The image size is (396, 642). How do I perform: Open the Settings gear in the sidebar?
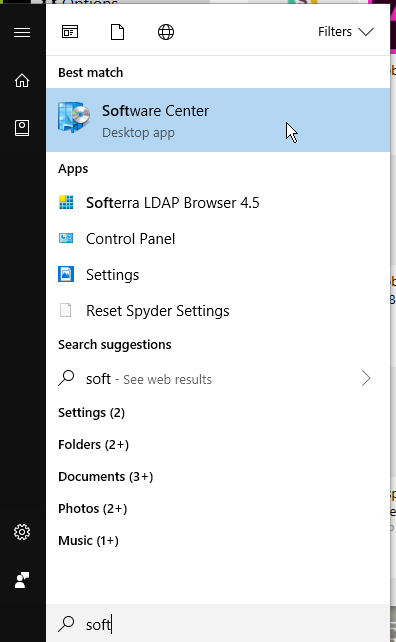[22, 532]
